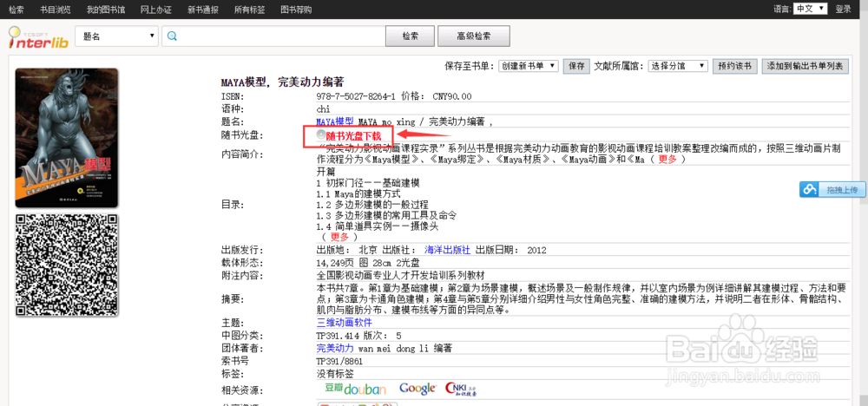Open the 所有标签 menu item

[249, 10]
